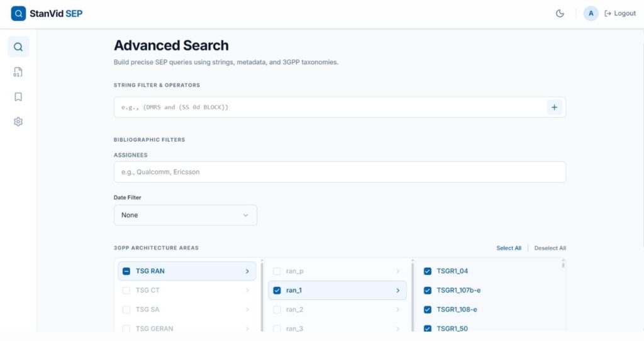This screenshot has width=644, height=341.
Task: Check the ran_2 checkbox
Action: (277, 310)
